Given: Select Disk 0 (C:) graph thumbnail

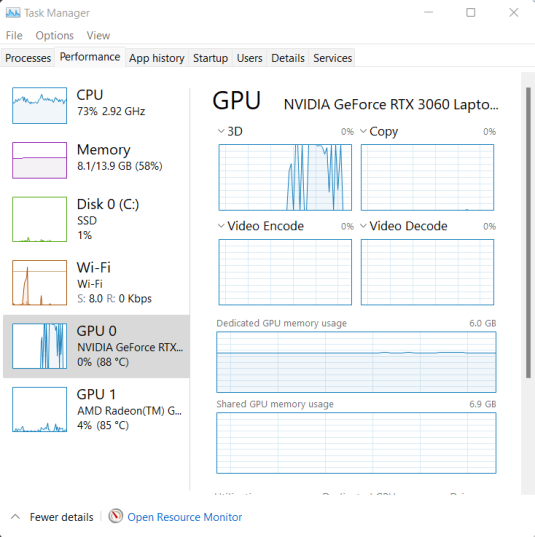Looking at the screenshot, I should [39, 219].
